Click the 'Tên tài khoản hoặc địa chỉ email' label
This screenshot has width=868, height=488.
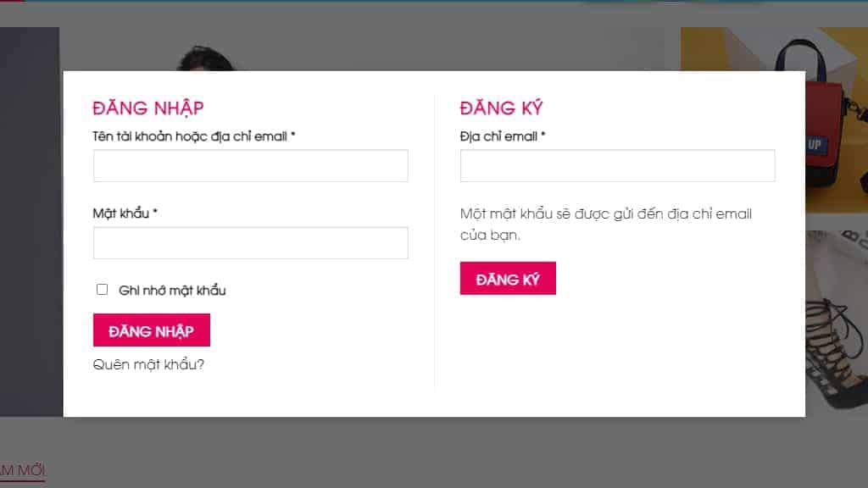(193, 136)
